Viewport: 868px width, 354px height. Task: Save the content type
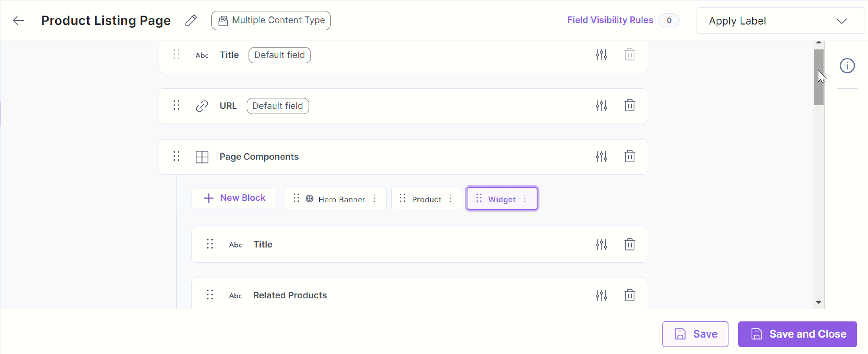pos(695,334)
